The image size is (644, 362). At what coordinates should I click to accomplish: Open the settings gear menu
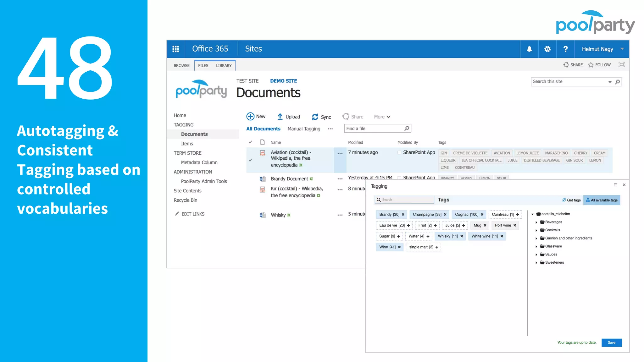[547, 49]
